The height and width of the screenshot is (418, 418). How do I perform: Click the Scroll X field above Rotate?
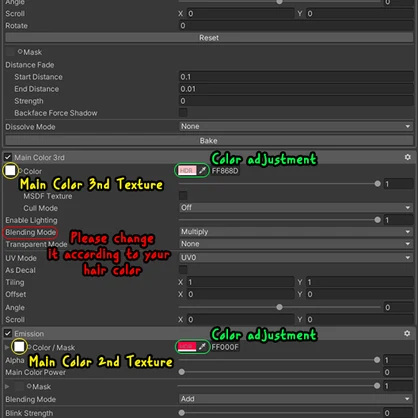point(240,14)
